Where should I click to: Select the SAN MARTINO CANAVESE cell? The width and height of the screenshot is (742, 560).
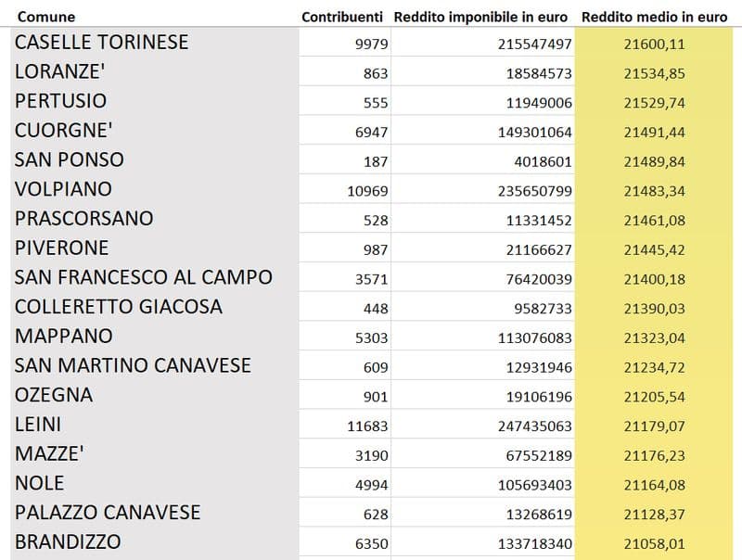pyautogui.click(x=133, y=365)
